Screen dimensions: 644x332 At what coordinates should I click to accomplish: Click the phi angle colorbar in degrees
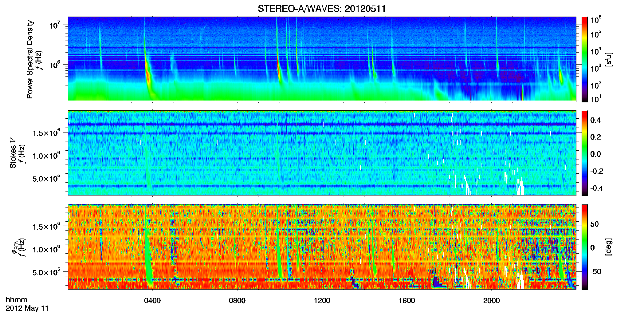(x=585, y=247)
